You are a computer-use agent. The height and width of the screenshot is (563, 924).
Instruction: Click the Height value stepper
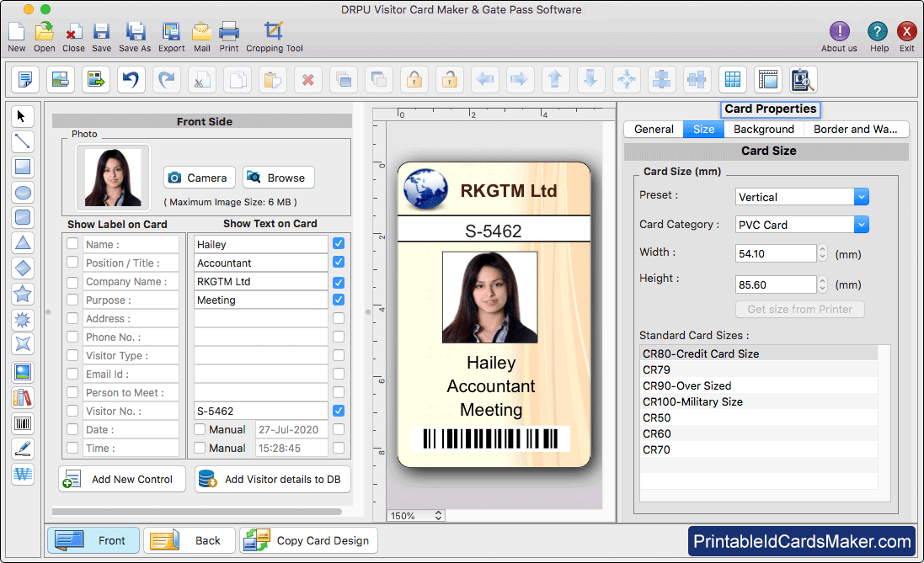[x=823, y=284]
